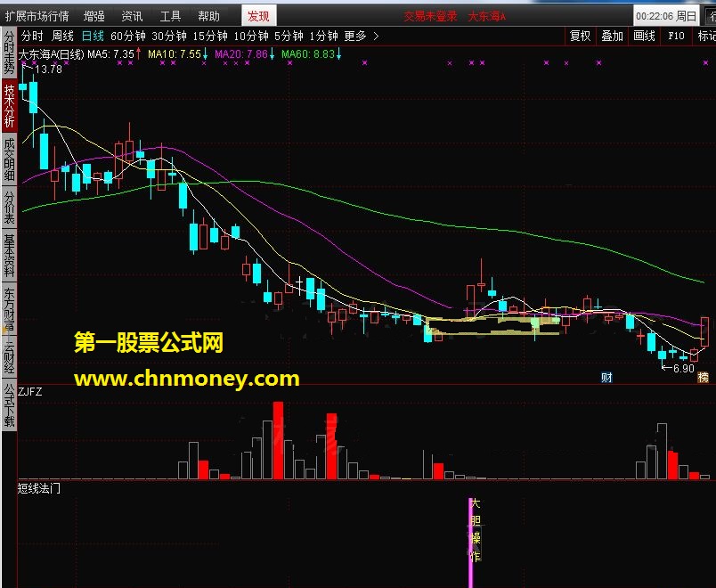Click the 13.78 high price label

click(48, 69)
